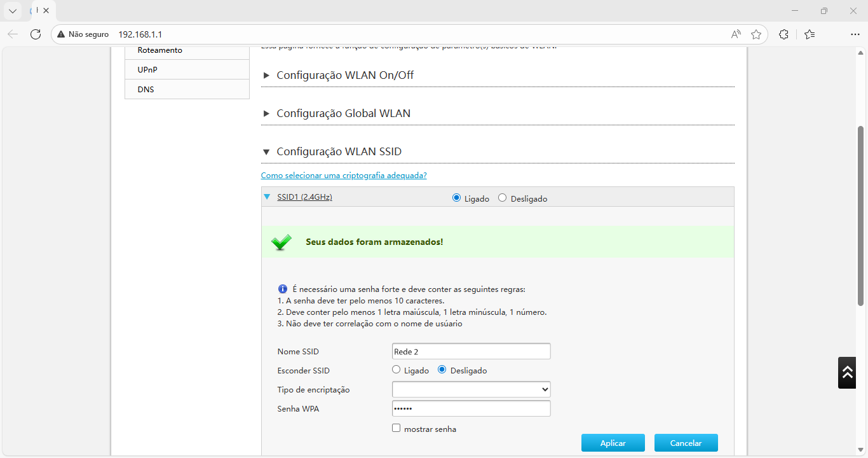Screen dimensions: 868x458
Task: Open the 'Não seguro' site security info
Action: click(82, 34)
